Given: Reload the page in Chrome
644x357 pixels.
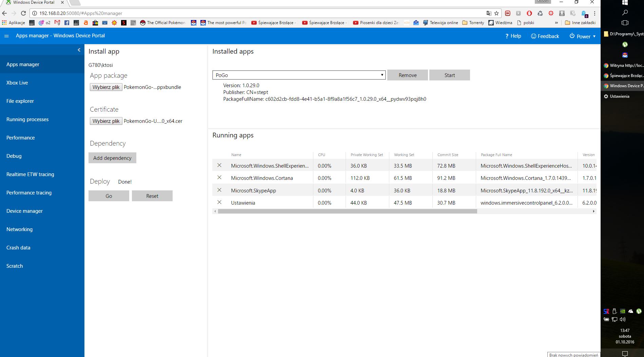Looking at the screenshot, I should click(23, 13).
